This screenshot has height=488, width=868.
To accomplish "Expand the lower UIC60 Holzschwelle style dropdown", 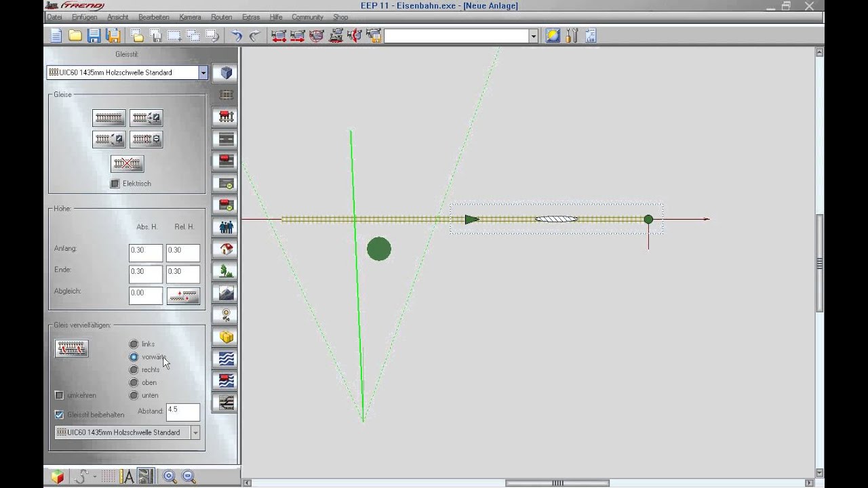I will [x=195, y=432].
